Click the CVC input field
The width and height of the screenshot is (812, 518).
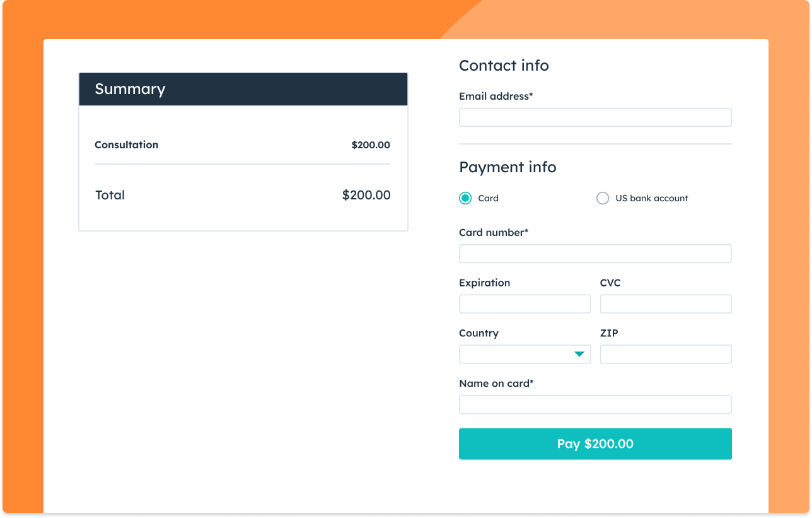[x=666, y=304]
